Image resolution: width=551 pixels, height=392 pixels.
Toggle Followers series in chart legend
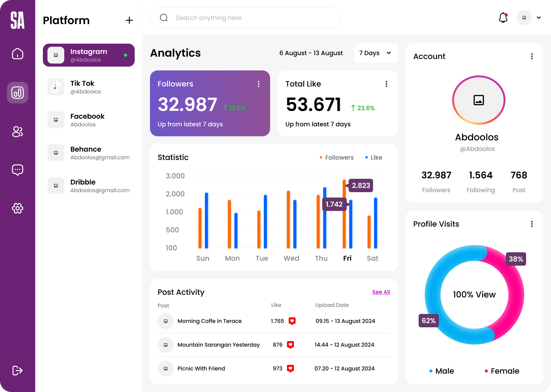(337, 157)
